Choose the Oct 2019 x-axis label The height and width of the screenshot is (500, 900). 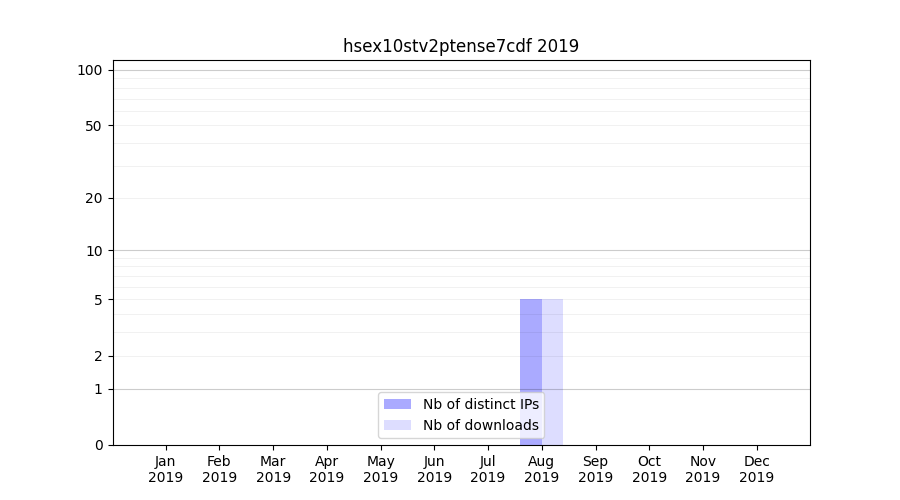point(649,469)
